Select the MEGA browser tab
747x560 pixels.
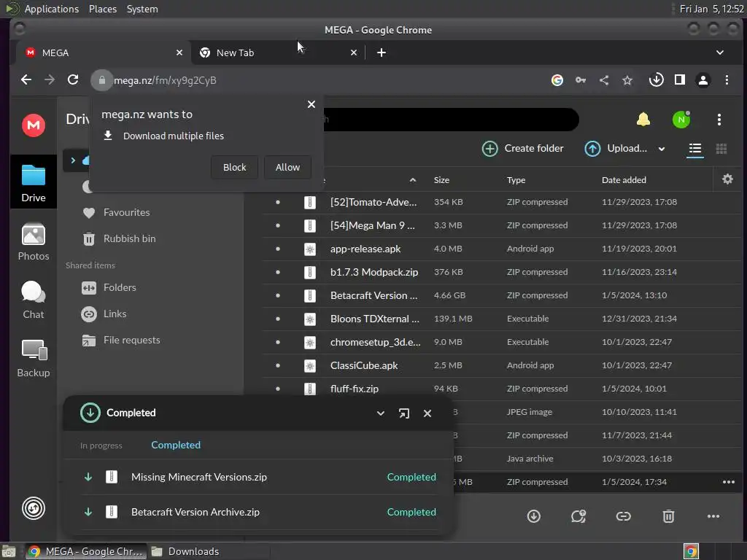pos(103,52)
